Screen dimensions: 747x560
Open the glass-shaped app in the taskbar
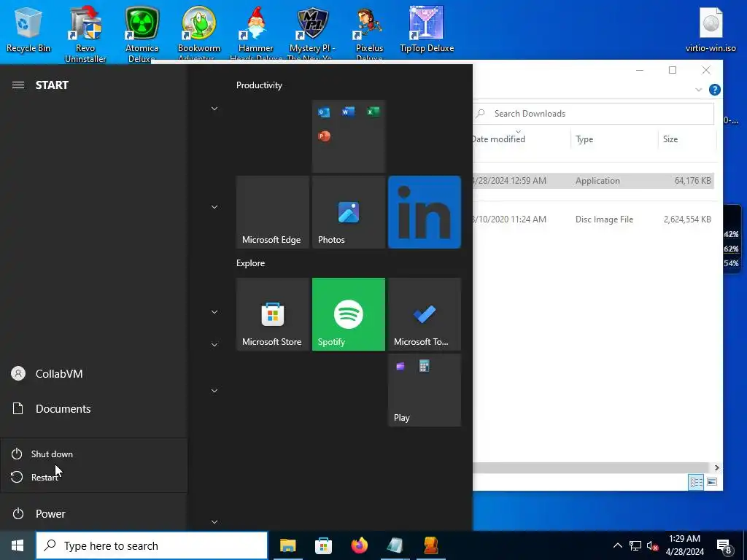pyautogui.click(x=395, y=545)
